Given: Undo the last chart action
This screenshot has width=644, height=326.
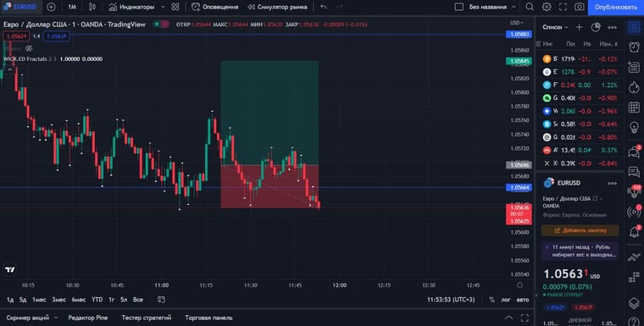Looking at the screenshot, I should (x=324, y=7).
